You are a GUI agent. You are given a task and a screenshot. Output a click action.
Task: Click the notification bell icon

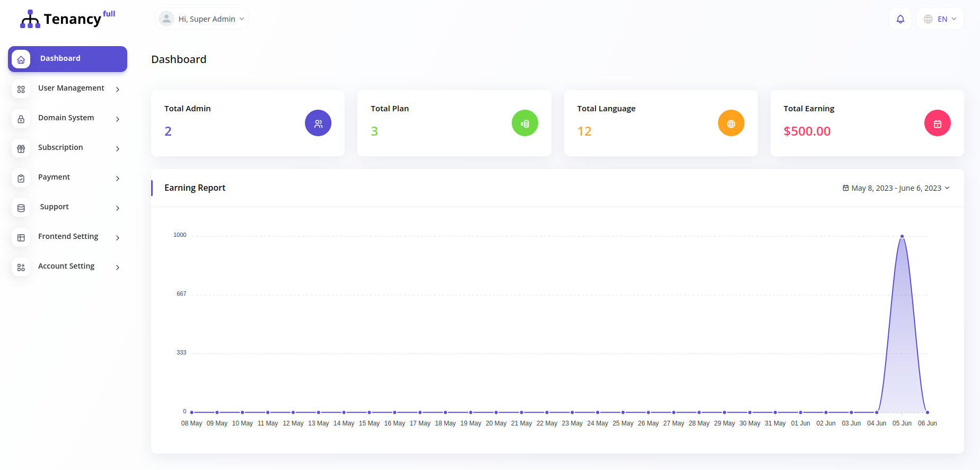click(900, 19)
